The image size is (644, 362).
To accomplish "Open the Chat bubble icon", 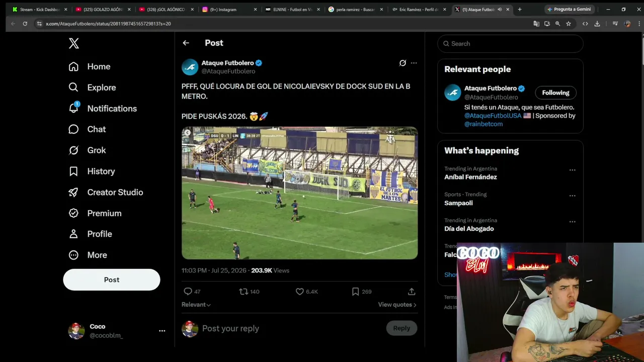I will click(73, 129).
